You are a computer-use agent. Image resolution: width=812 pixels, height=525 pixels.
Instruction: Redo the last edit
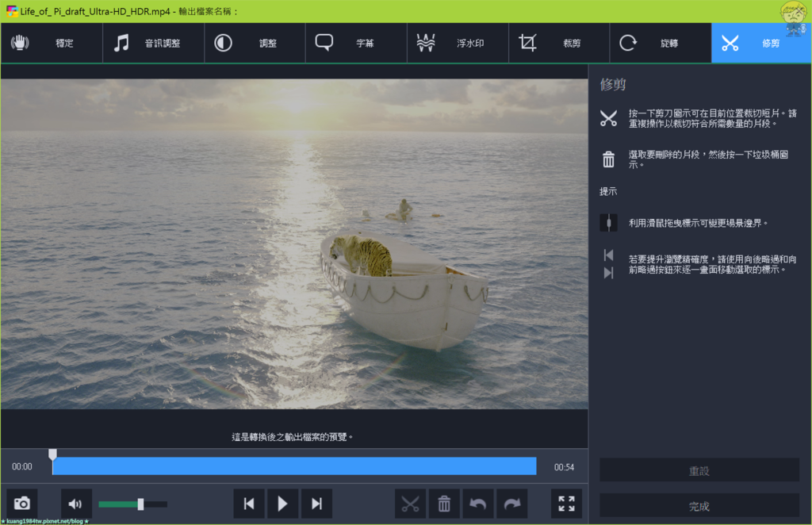(x=512, y=504)
